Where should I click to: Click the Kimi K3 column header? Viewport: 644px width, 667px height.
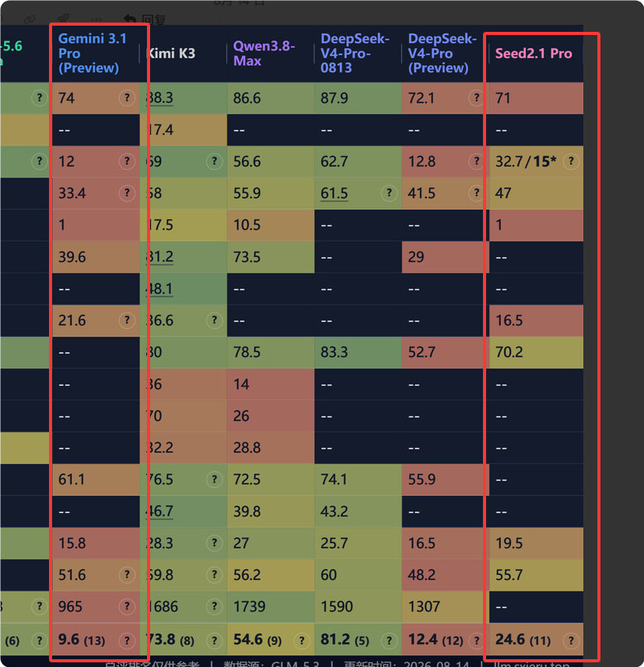(170, 53)
